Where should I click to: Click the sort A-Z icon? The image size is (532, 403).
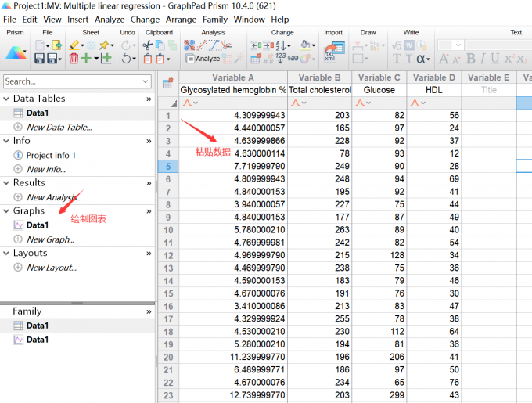pos(281,45)
